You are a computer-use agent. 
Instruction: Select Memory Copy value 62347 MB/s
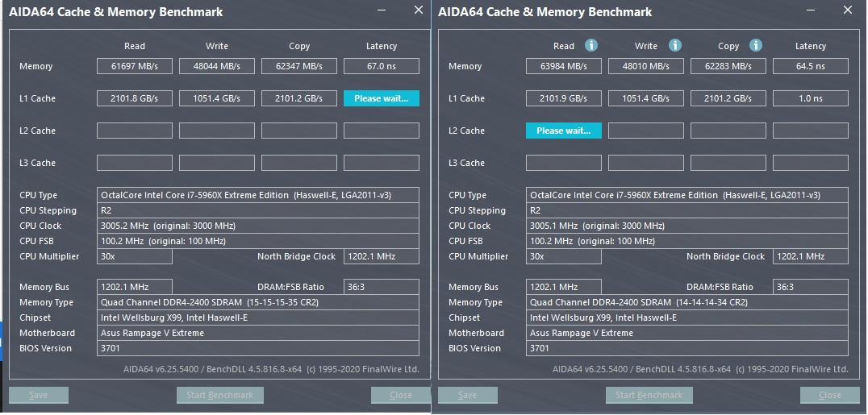299,66
